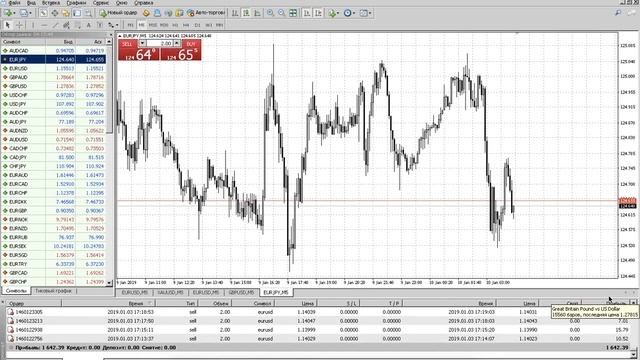Switch chart to D1 timeframe
Screen dimensions: 640x360
point(197,25)
